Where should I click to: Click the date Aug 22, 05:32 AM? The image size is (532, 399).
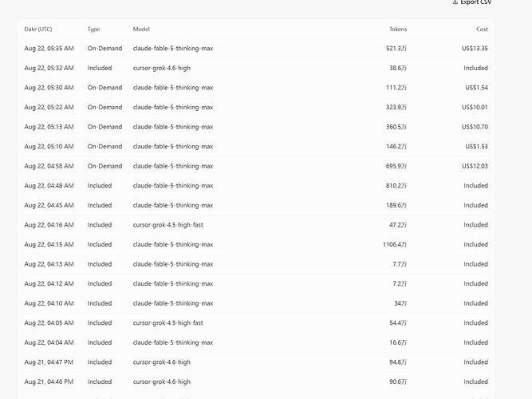click(x=49, y=69)
